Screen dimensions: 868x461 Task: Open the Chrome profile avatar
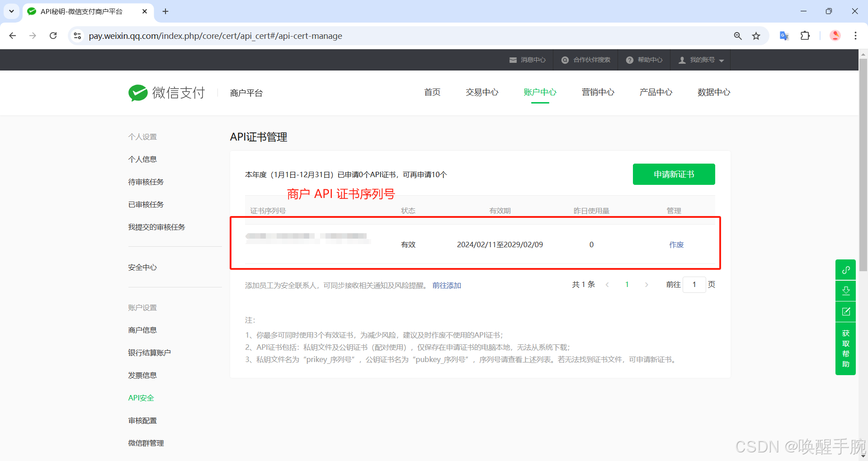835,36
